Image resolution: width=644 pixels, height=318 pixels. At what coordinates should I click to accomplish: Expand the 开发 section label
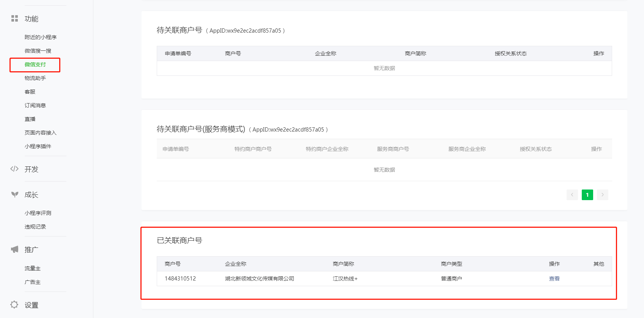click(31, 169)
